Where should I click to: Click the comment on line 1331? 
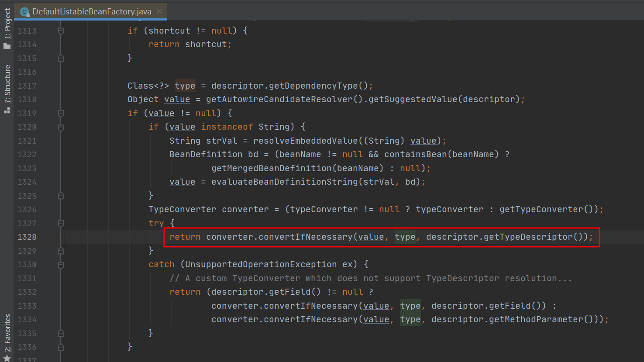click(371, 278)
